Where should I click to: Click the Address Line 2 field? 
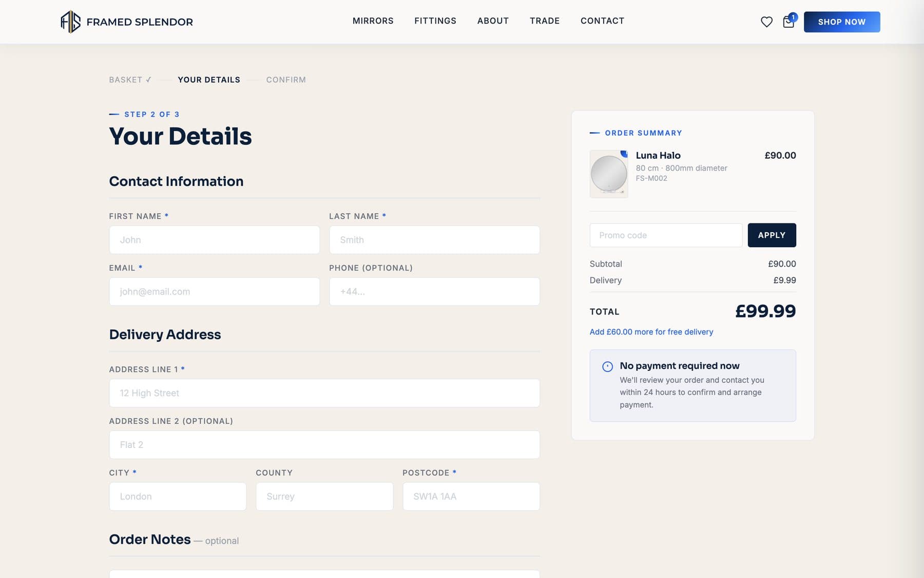click(324, 445)
